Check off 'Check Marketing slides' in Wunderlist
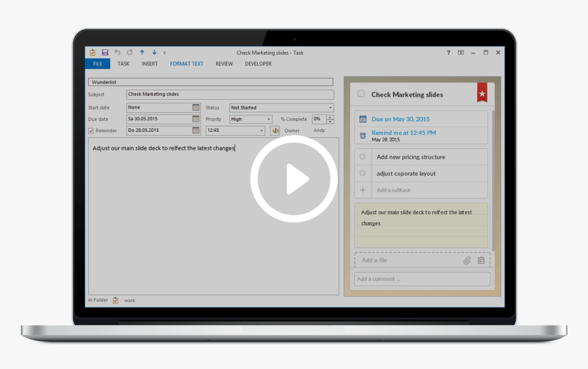 (x=361, y=94)
